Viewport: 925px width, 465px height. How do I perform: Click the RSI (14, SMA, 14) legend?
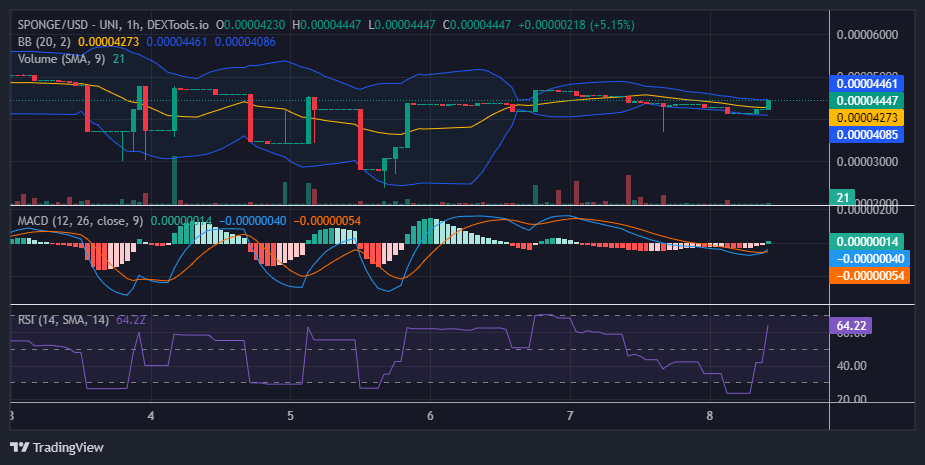(x=63, y=320)
